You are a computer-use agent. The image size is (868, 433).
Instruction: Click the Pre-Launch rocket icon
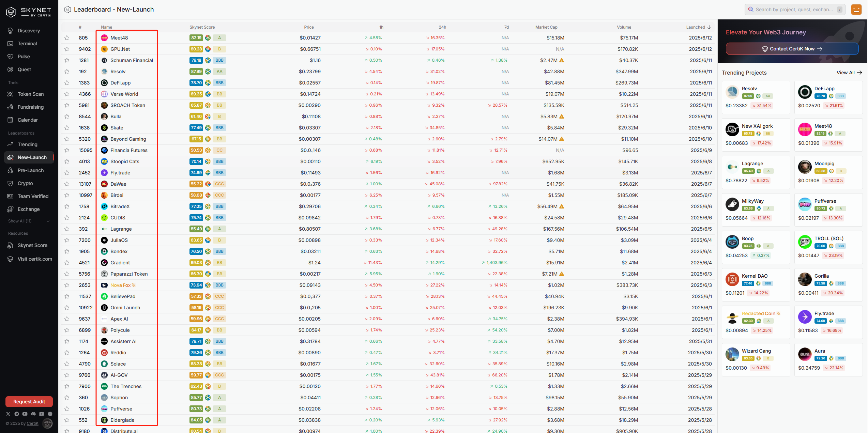10,170
